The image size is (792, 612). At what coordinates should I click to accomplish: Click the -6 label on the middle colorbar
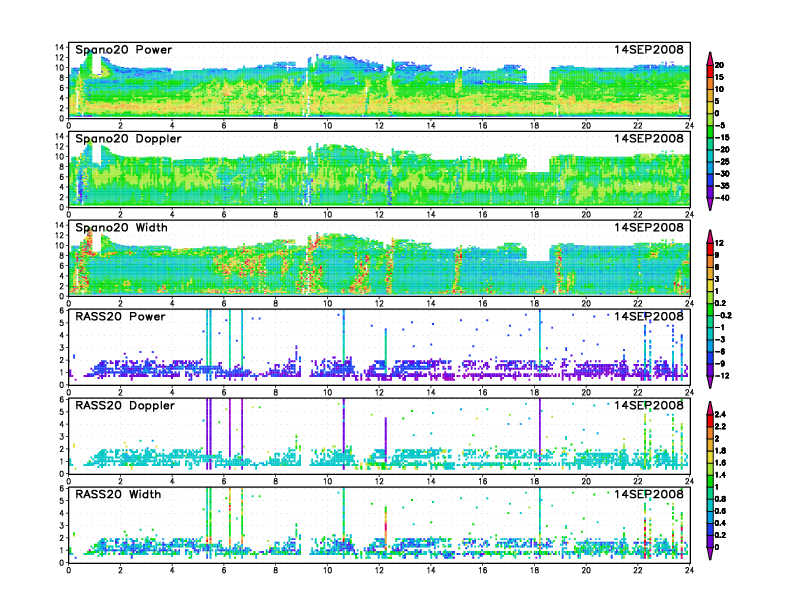720,351
